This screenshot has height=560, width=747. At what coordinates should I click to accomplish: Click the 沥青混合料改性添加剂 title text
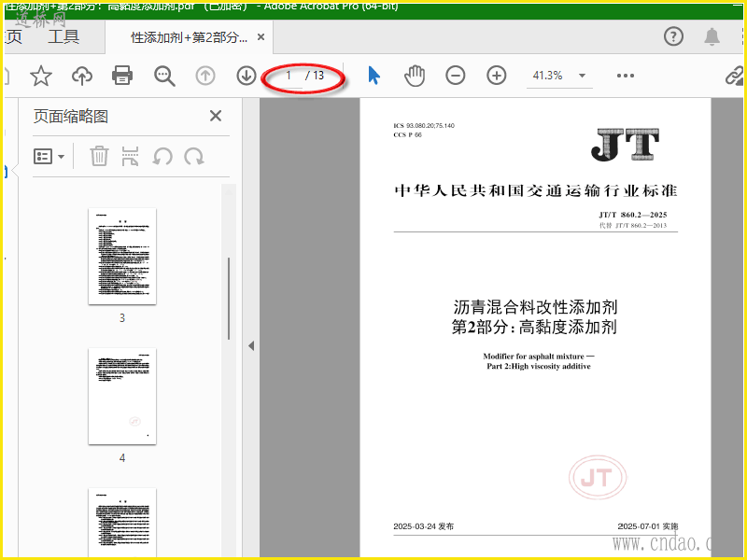coord(535,307)
